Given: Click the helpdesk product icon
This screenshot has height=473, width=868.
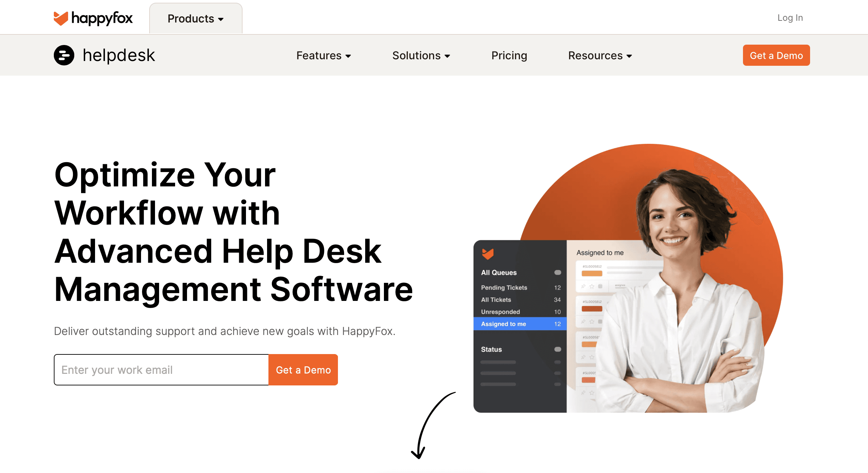Looking at the screenshot, I should click(x=63, y=55).
